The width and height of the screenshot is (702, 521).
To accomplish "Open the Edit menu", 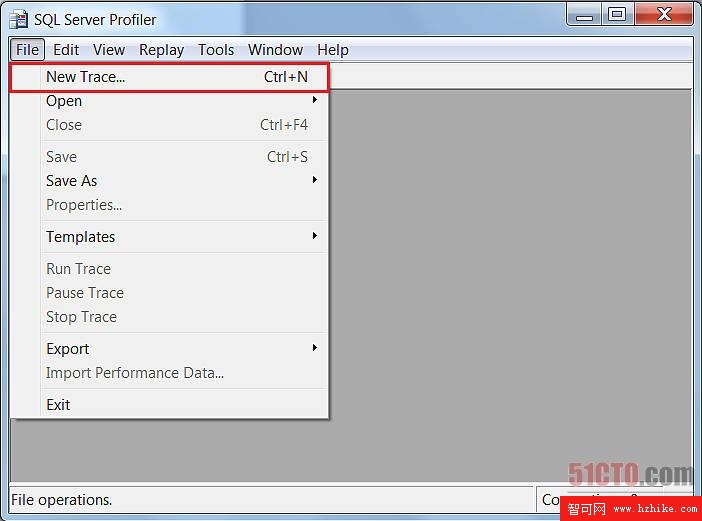I will coord(66,50).
